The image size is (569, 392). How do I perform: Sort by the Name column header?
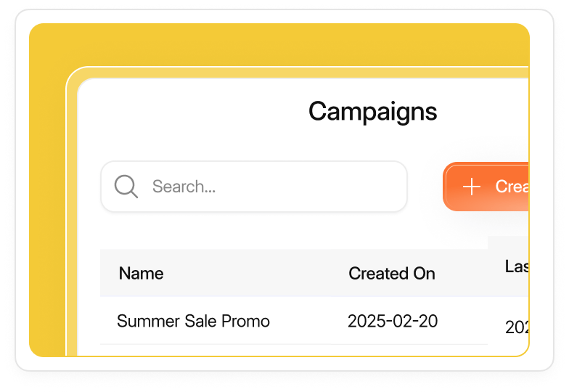pyautogui.click(x=141, y=274)
